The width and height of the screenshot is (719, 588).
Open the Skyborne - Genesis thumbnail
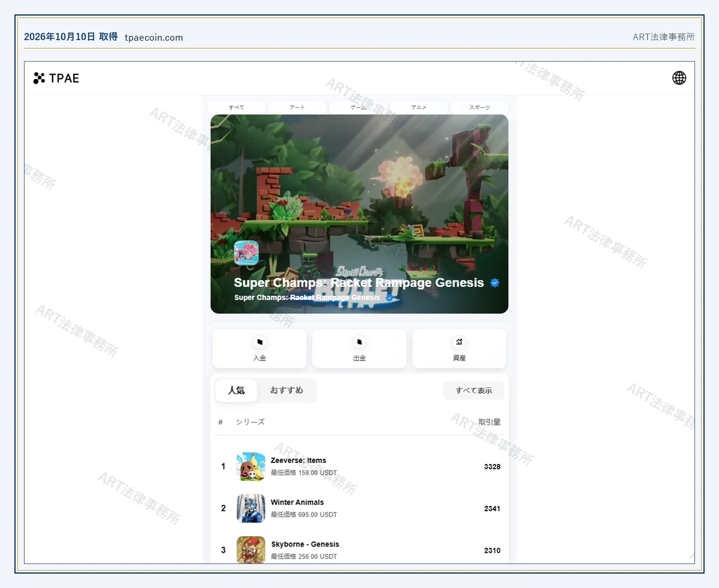point(251,550)
